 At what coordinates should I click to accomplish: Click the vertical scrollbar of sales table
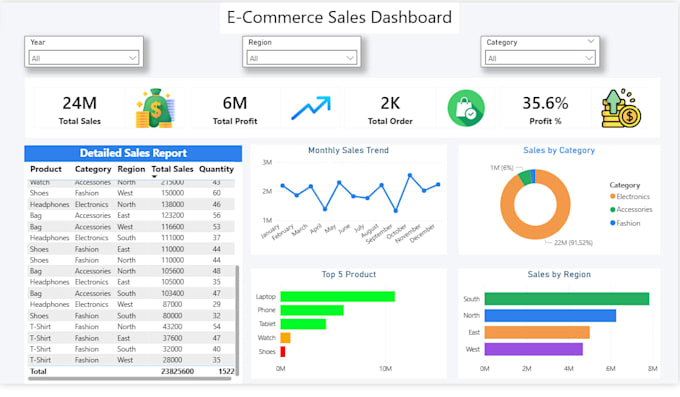pos(237,320)
